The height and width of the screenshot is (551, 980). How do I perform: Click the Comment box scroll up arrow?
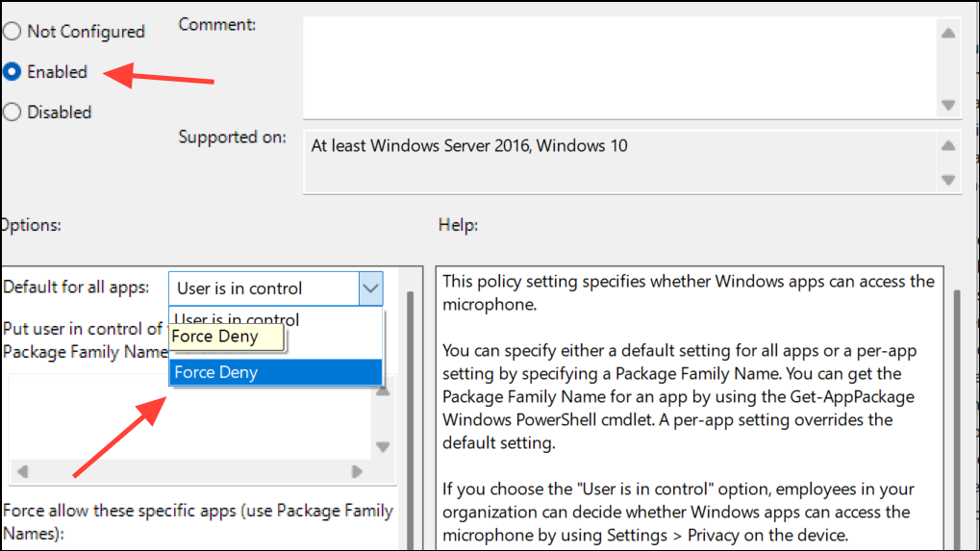click(x=948, y=33)
